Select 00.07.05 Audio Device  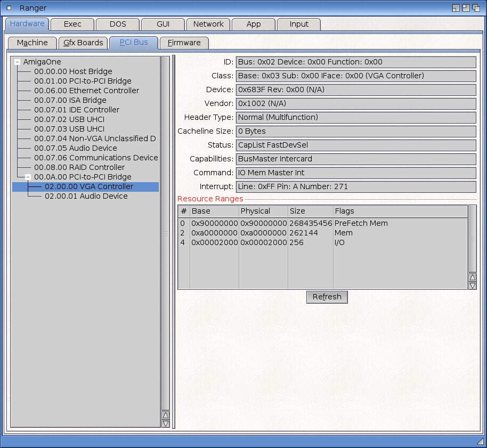(x=76, y=148)
